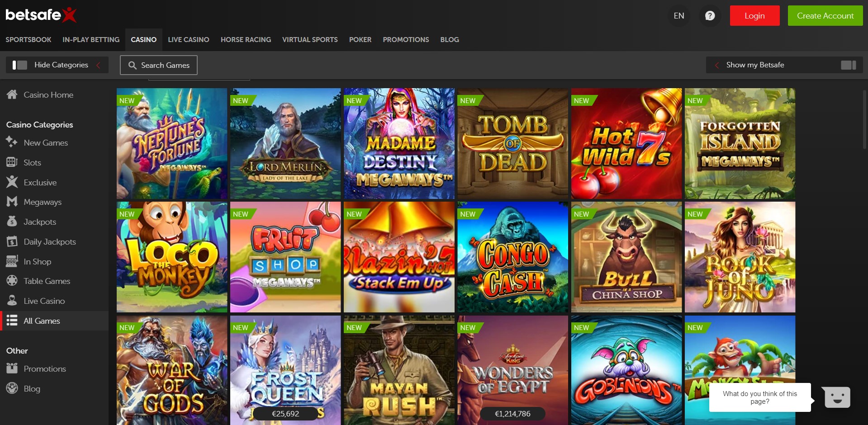Screen dimensions: 868x425
Task: Open the Poker navigation tab
Action: click(x=360, y=40)
